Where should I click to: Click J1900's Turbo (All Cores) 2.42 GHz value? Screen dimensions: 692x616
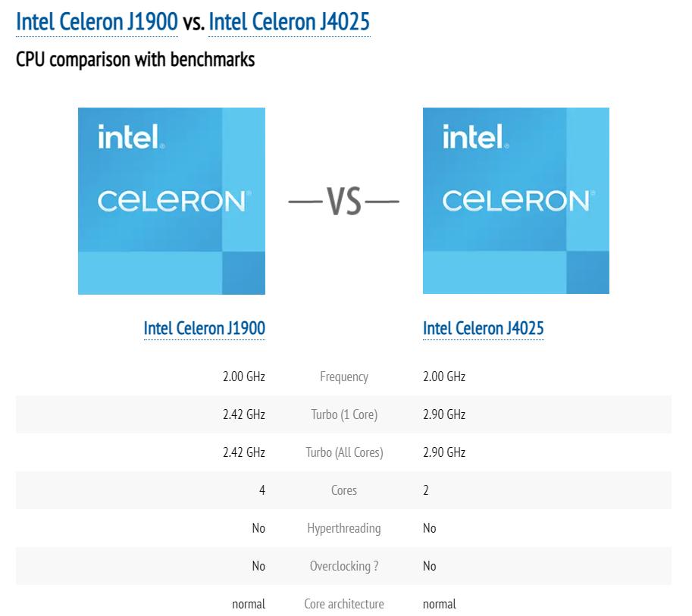point(243,452)
